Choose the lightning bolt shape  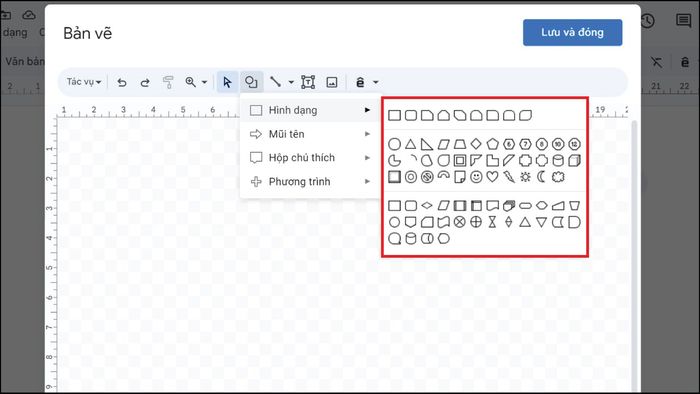pyautogui.click(x=509, y=177)
